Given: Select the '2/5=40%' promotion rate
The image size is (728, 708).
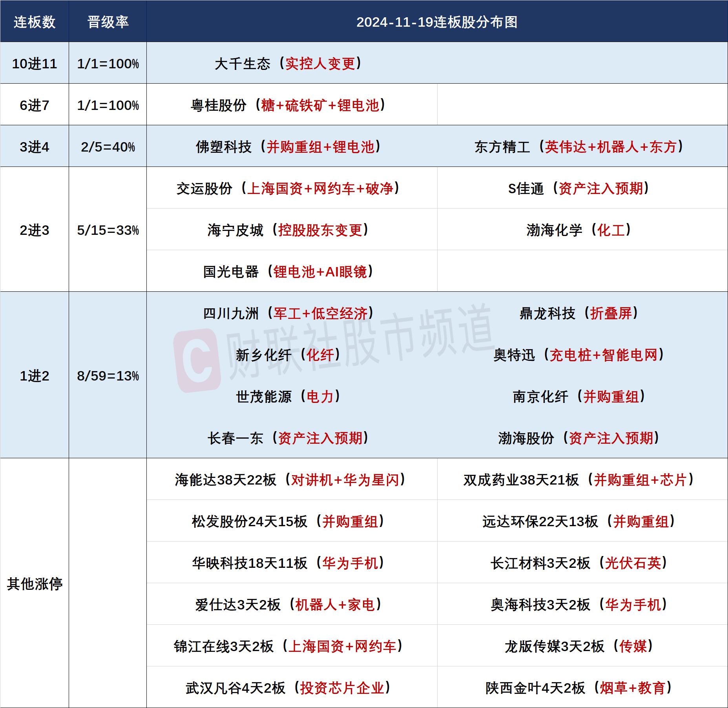Looking at the screenshot, I should point(108,147).
